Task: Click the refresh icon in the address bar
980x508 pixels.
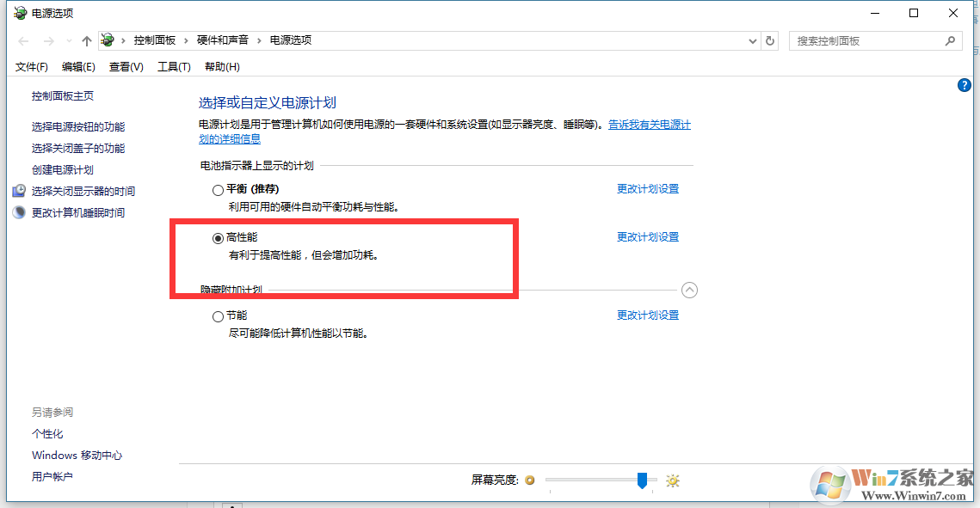Action: point(770,40)
